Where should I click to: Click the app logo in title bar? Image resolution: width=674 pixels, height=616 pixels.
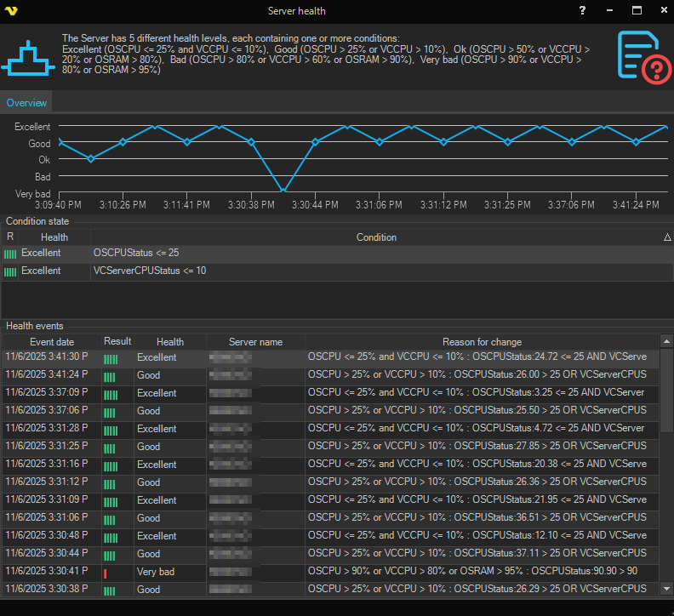coord(11,11)
